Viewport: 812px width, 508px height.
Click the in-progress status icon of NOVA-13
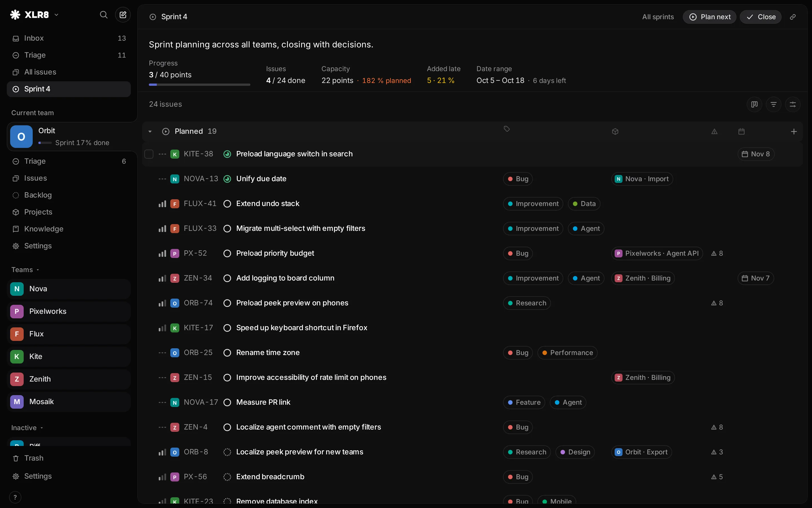click(227, 179)
